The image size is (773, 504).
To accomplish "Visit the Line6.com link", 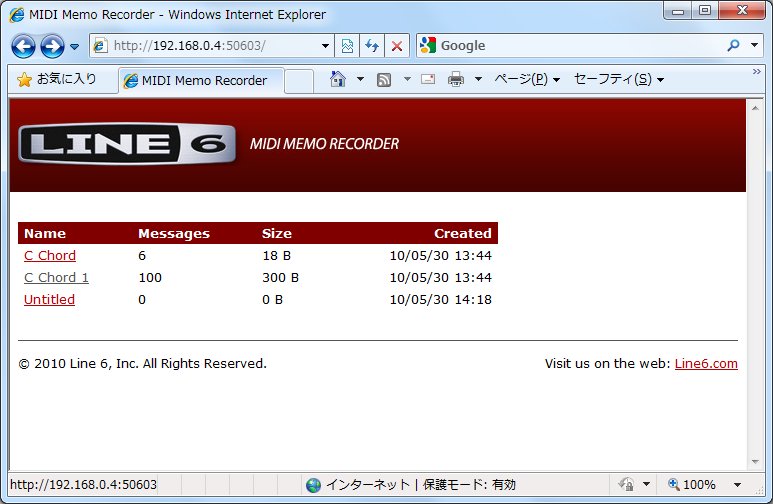I will coord(706,363).
